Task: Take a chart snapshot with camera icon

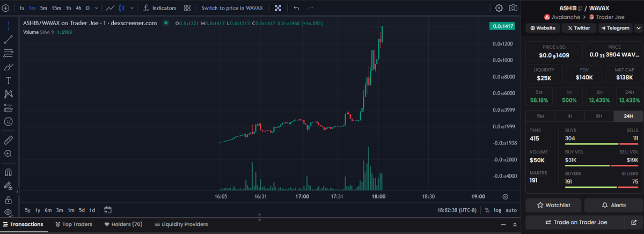Action: [x=513, y=8]
